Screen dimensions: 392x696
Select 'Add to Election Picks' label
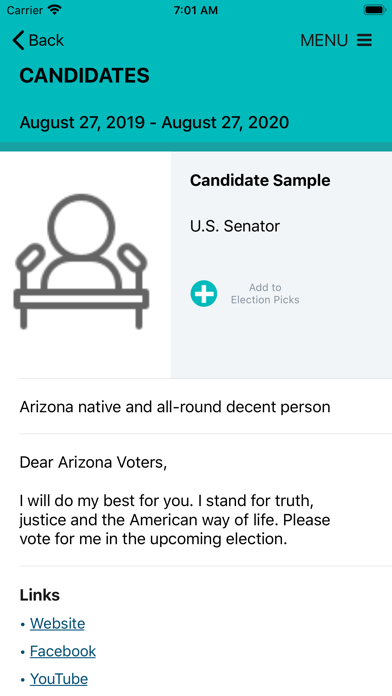click(x=265, y=293)
